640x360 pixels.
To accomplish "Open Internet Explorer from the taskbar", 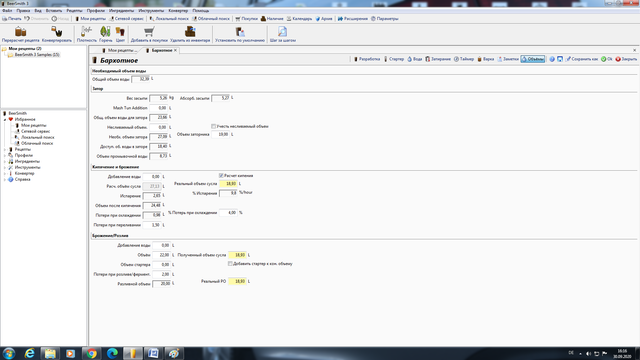I will coord(30,353).
